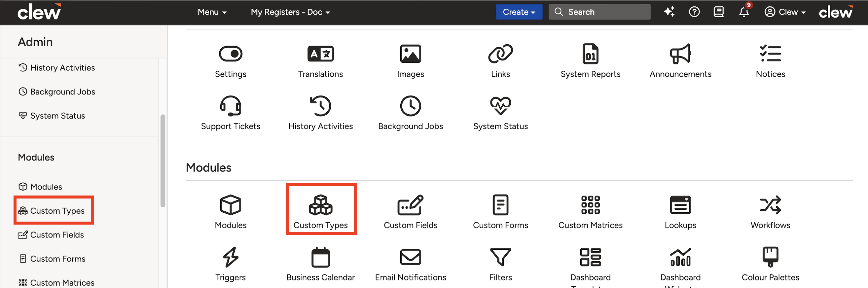The width and height of the screenshot is (868, 288).
Task: Open the Dashboard Widgets chart icon
Action: 680,257
